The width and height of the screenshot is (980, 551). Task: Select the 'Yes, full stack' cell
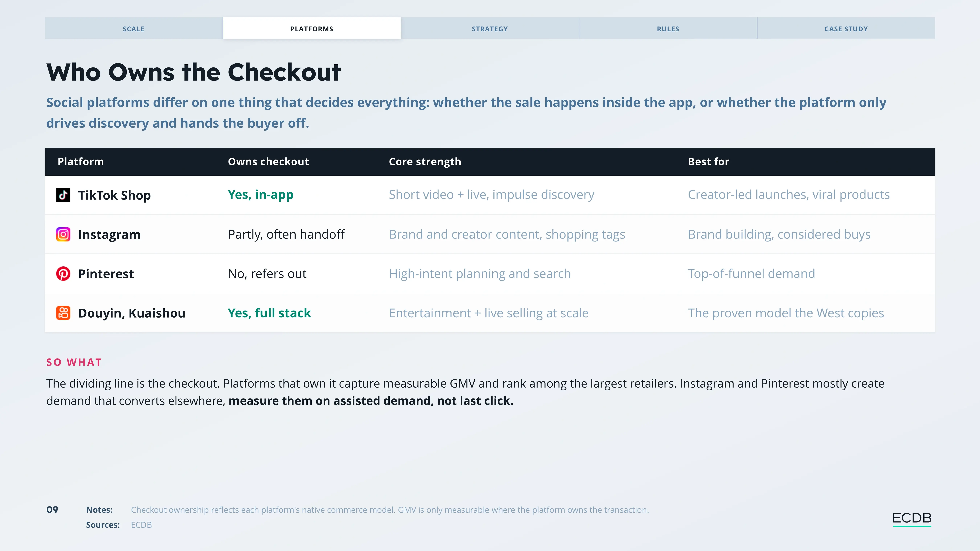tap(269, 313)
